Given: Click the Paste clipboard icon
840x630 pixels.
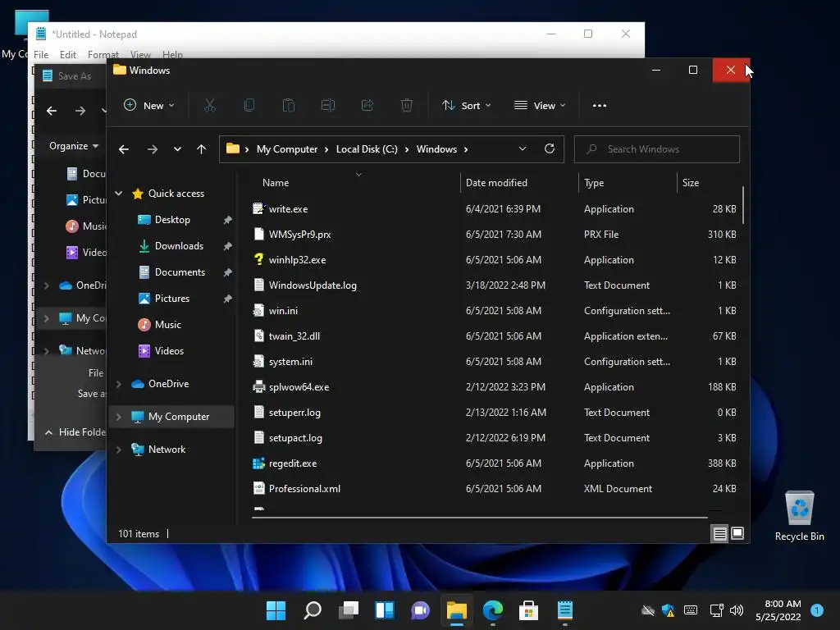Looking at the screenshot, I should pos(288,106).
